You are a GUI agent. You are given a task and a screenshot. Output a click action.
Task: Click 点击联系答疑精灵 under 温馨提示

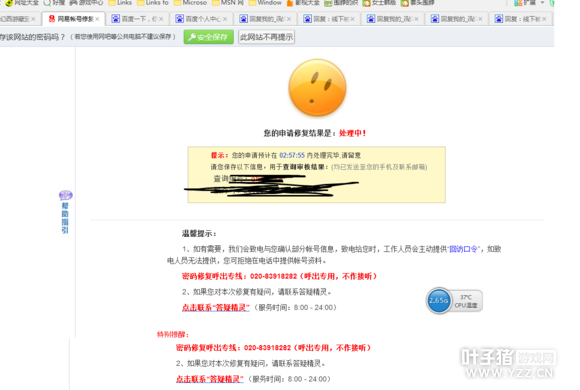[216, 307]
